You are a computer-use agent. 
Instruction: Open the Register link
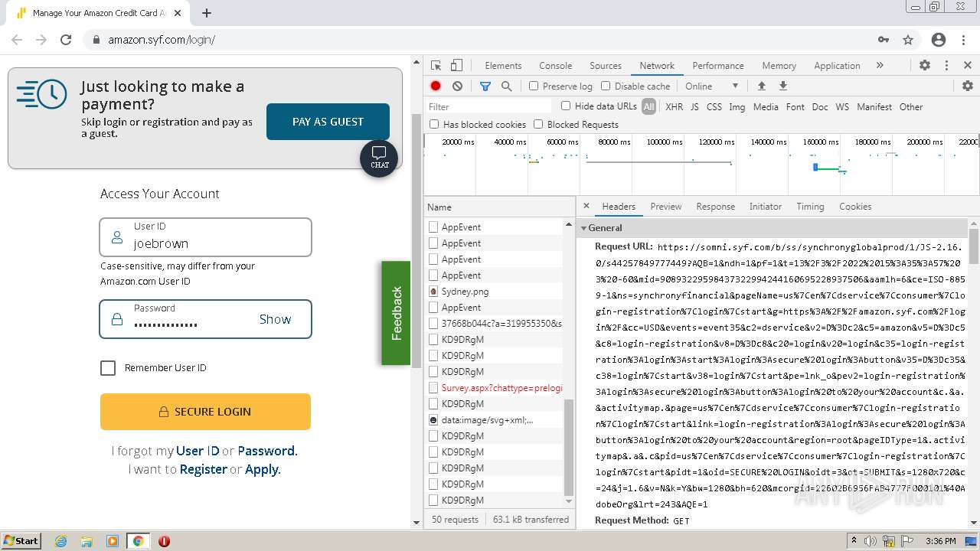point(203,470)
